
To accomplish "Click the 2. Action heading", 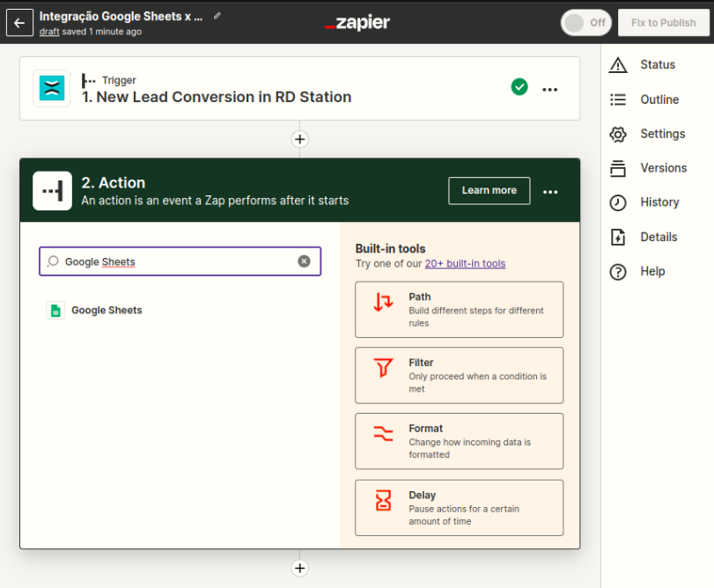I will pyautogui.click(x=114, y=183).
